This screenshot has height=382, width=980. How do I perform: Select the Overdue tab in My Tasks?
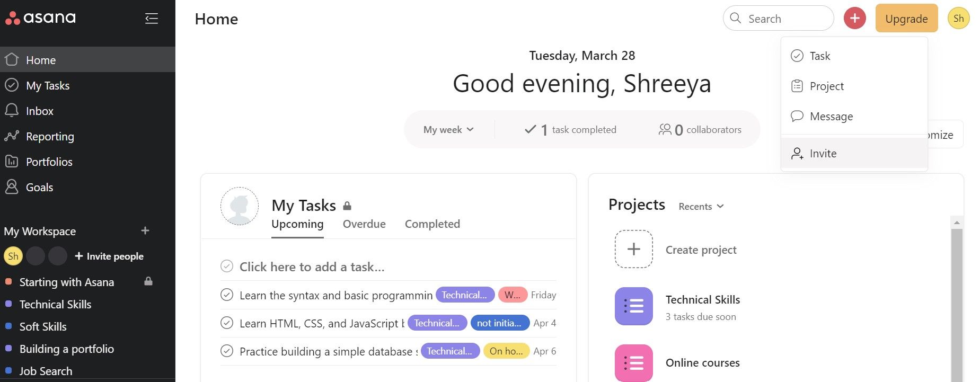(x=364, y=224)
